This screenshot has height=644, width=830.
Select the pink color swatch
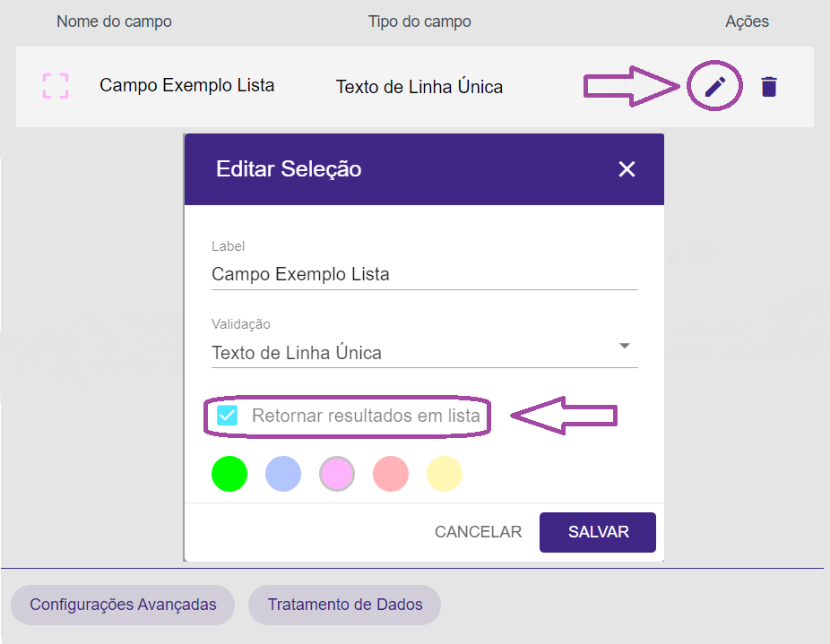337,474
